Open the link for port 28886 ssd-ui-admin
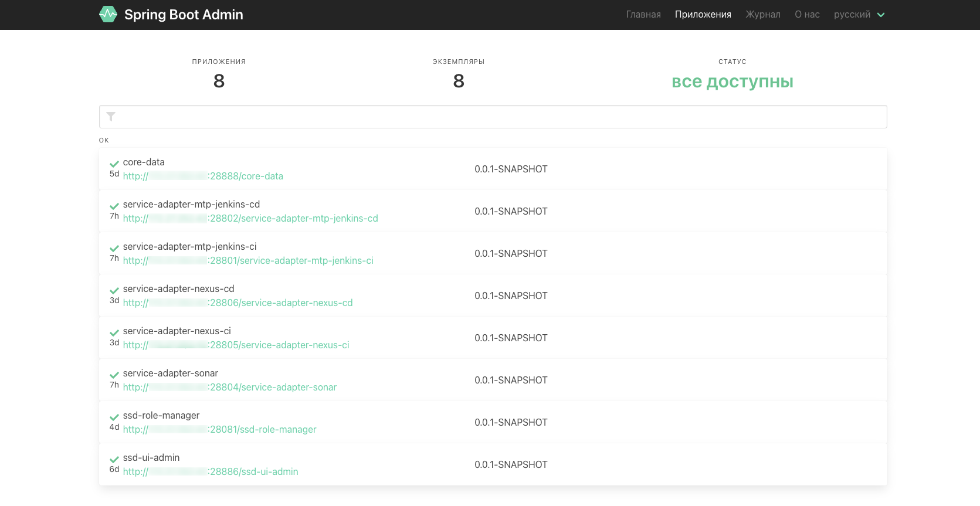 [x=211, y=471]
